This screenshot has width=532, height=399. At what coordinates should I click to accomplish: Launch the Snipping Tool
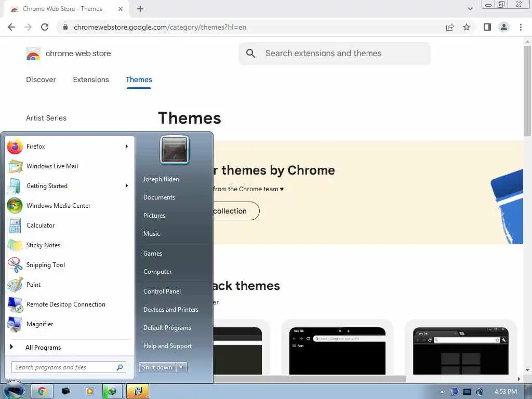tap(70, 265)
